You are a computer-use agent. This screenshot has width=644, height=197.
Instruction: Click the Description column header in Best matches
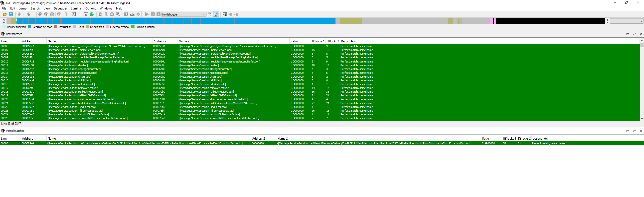tap(348, 41)
